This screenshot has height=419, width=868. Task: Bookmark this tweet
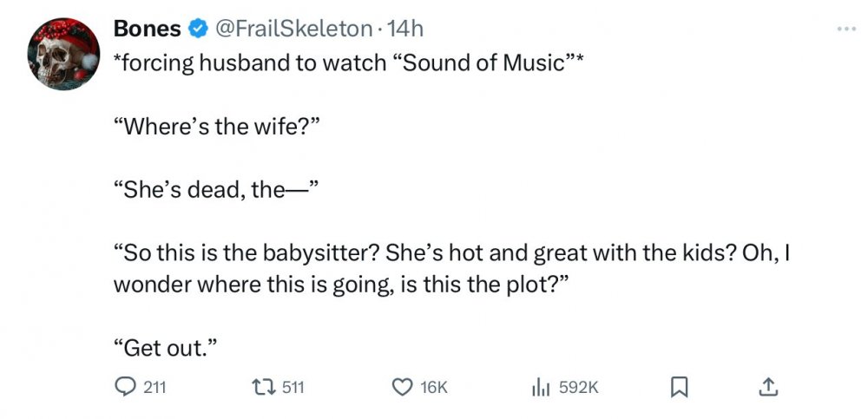[x=679, y=389]
